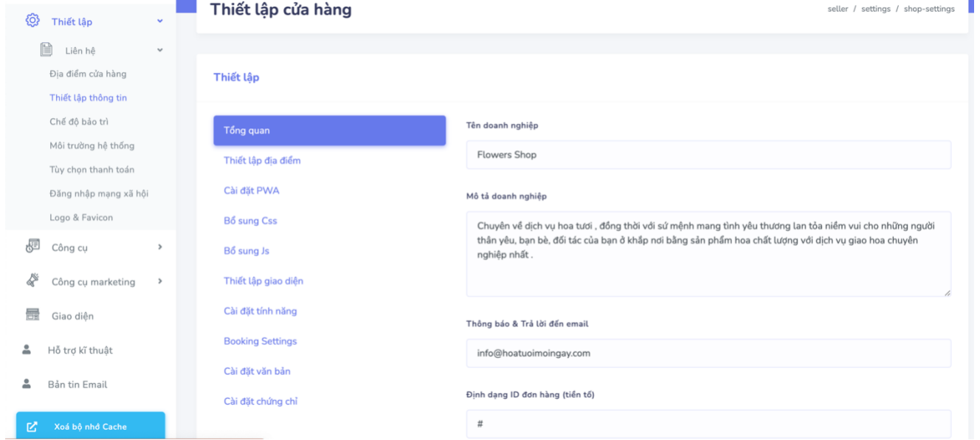This screenshot has height=440, width=980.
Task: Click the Tên doanh nghiệp input field
Action: click(x=708, y=155)
